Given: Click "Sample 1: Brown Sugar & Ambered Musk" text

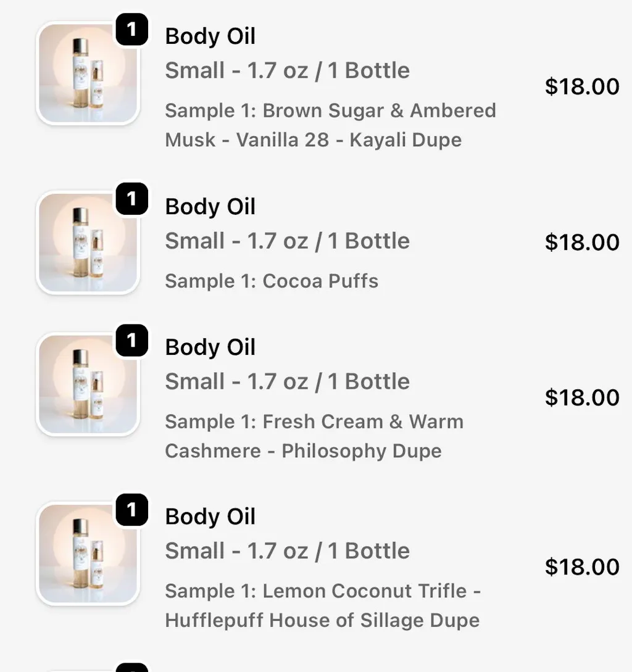Looking at the screenshot, I should point(330,111).
